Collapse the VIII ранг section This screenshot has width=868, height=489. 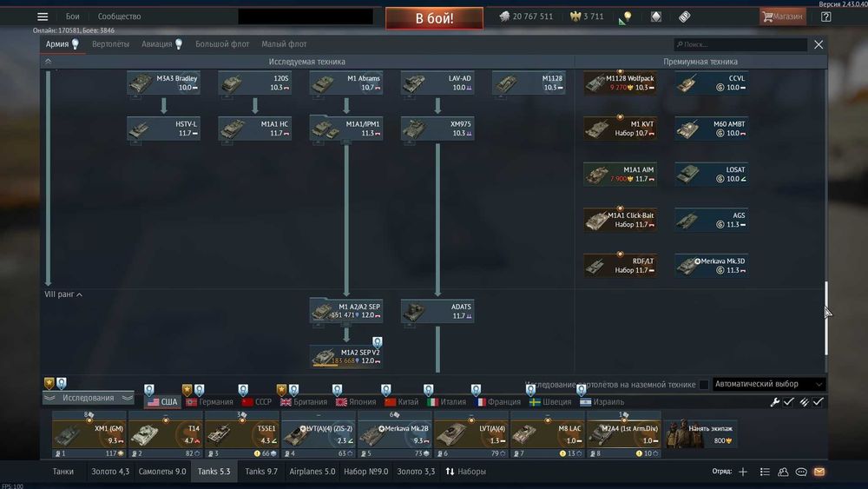coord(63,294)
